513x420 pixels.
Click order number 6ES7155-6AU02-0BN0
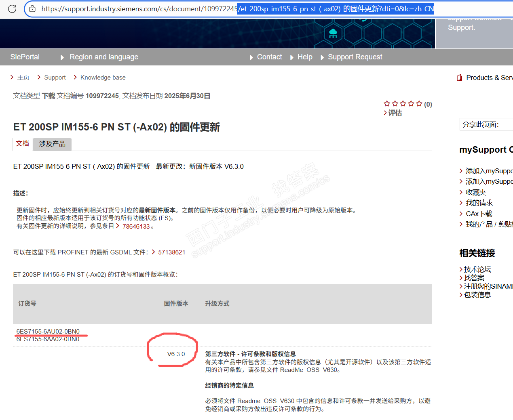tap(48, 331)
